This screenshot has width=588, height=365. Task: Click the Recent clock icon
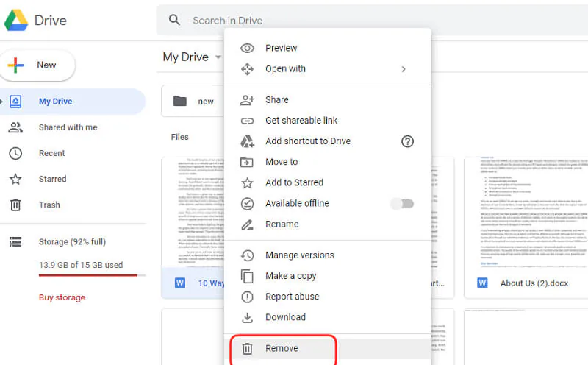(15, 153)
